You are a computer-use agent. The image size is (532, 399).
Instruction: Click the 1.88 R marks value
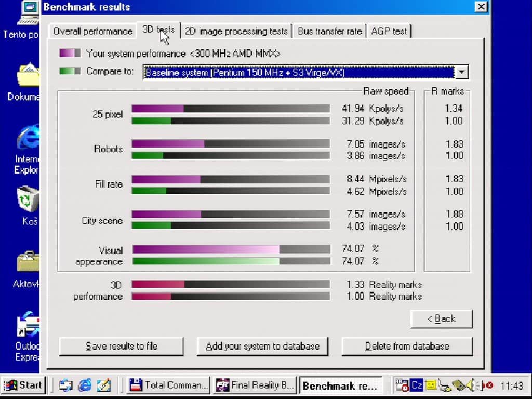coord(454,215)
